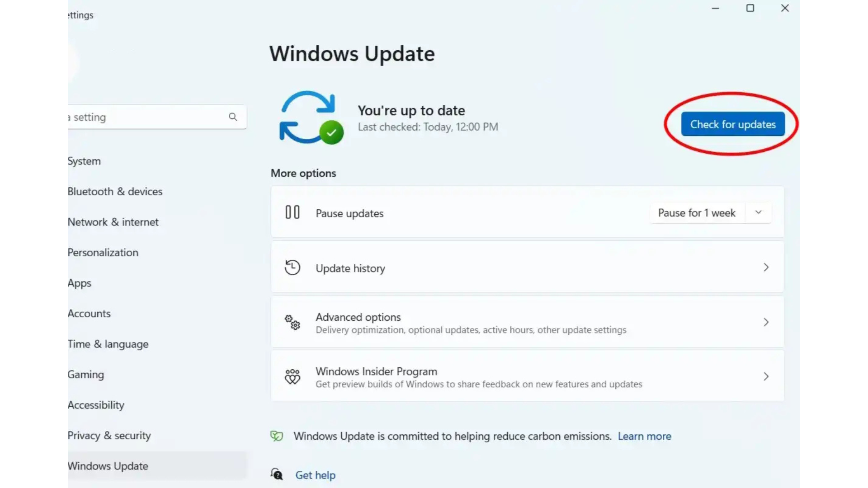Select Windows Update in the sidebar
Screen dimensions: 868x488
(107, 465)
